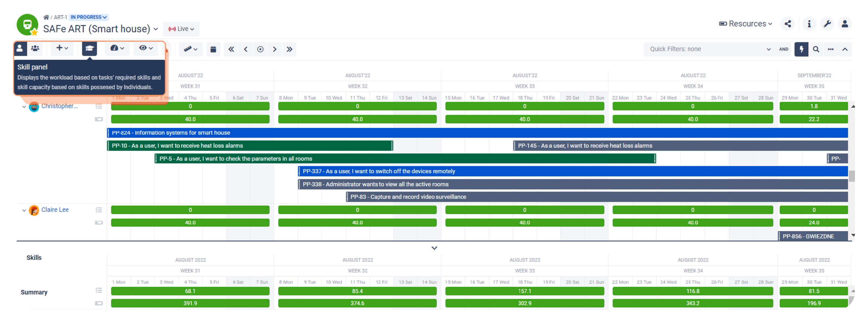Click Claire Lee's capacity battery icon

pyautogui.click(x=99, y=223)
